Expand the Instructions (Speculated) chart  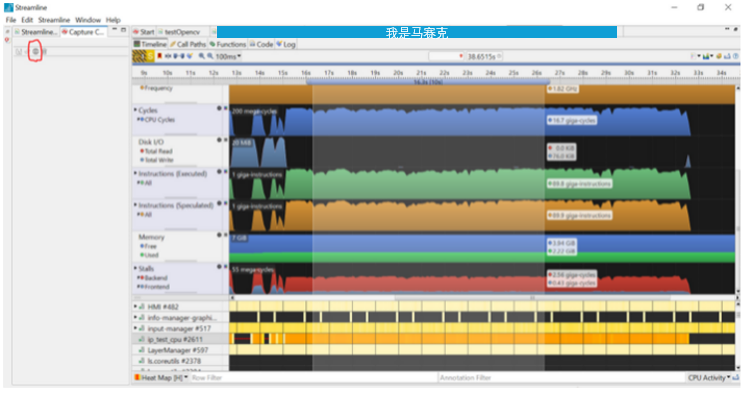(136, 205)
